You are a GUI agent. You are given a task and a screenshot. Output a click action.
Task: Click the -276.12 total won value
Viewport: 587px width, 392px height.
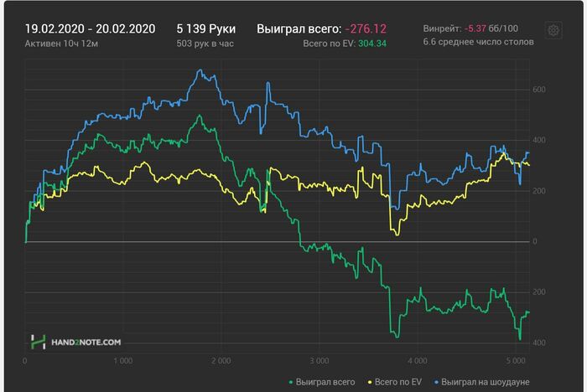click(366, 28)
